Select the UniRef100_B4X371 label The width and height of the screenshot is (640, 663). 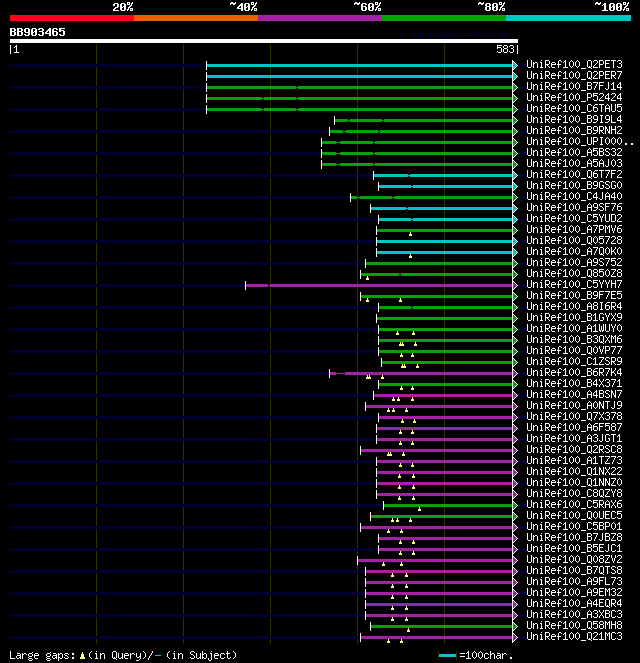tap(574, 383)
